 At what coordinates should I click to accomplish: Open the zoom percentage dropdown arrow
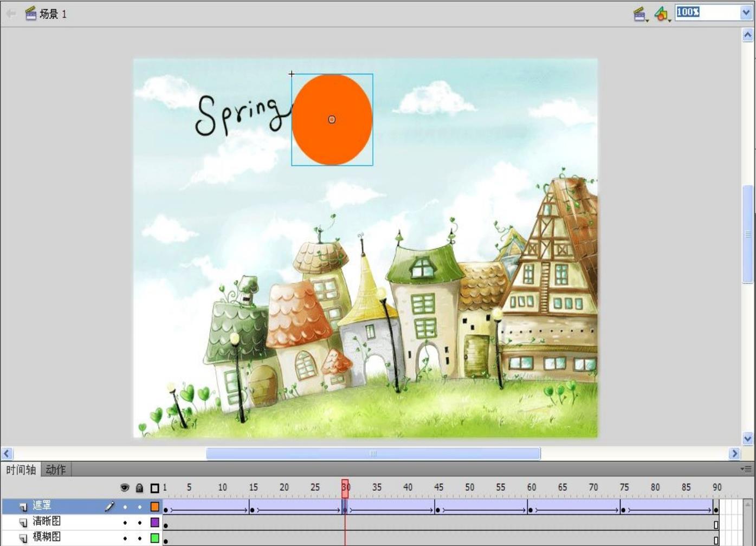pos(746,12)
